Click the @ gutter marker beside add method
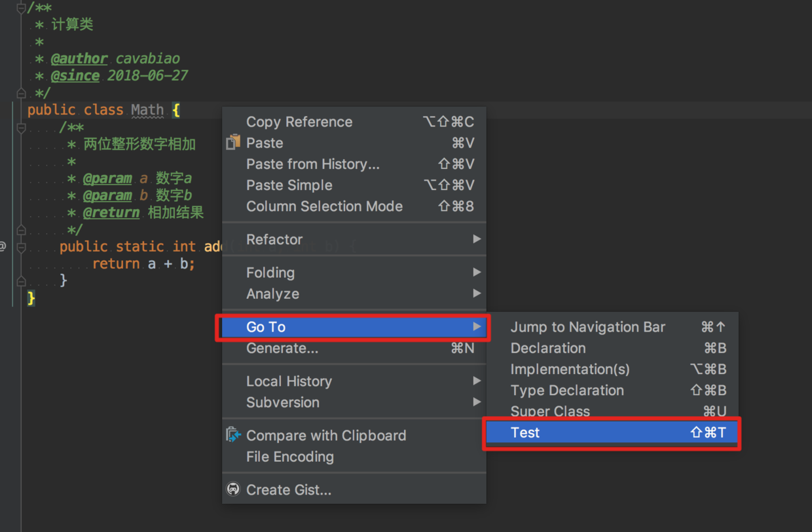Viewport: 812px width, 532px height. (x=3, y=246)
